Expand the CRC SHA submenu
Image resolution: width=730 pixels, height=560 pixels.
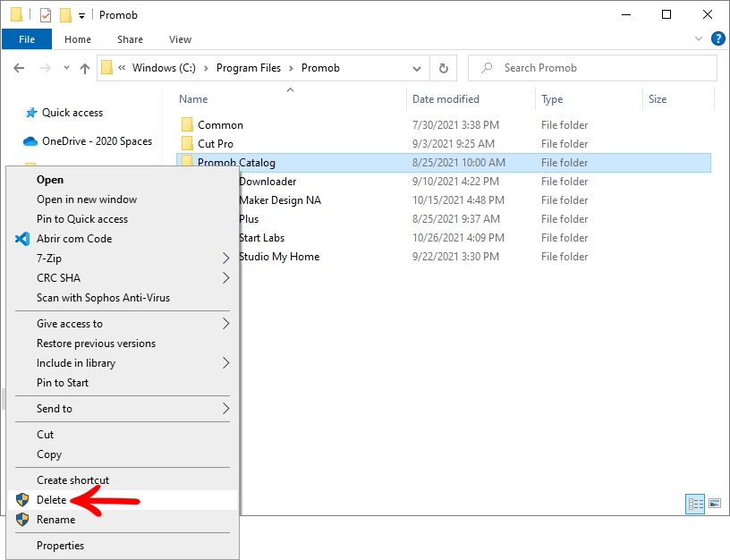tap(123, 278)
